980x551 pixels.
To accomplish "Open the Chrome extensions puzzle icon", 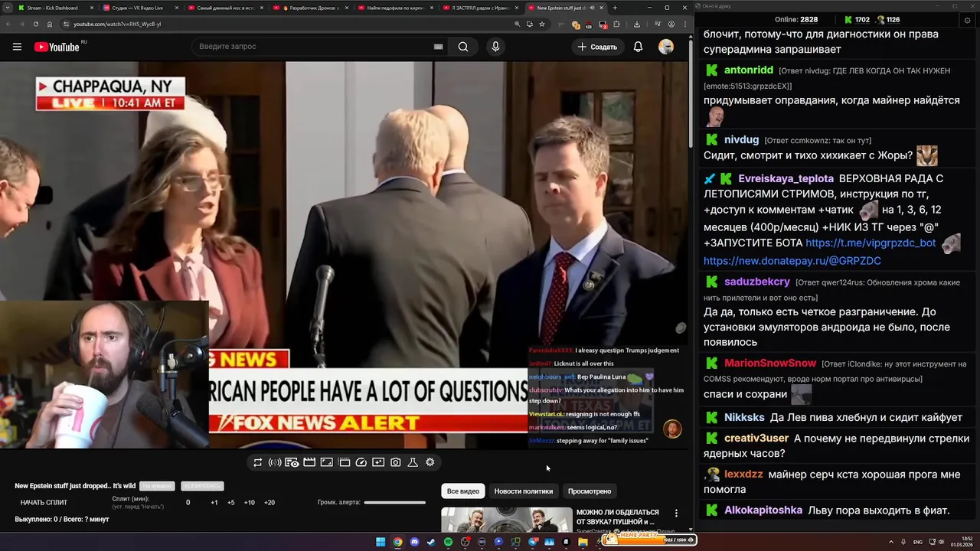I will coord(616,24).
